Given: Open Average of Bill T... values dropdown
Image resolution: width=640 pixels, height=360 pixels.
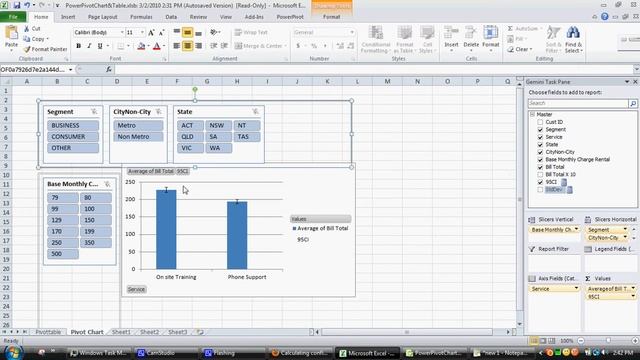Looking at the screenshot, I should [633, 289].
